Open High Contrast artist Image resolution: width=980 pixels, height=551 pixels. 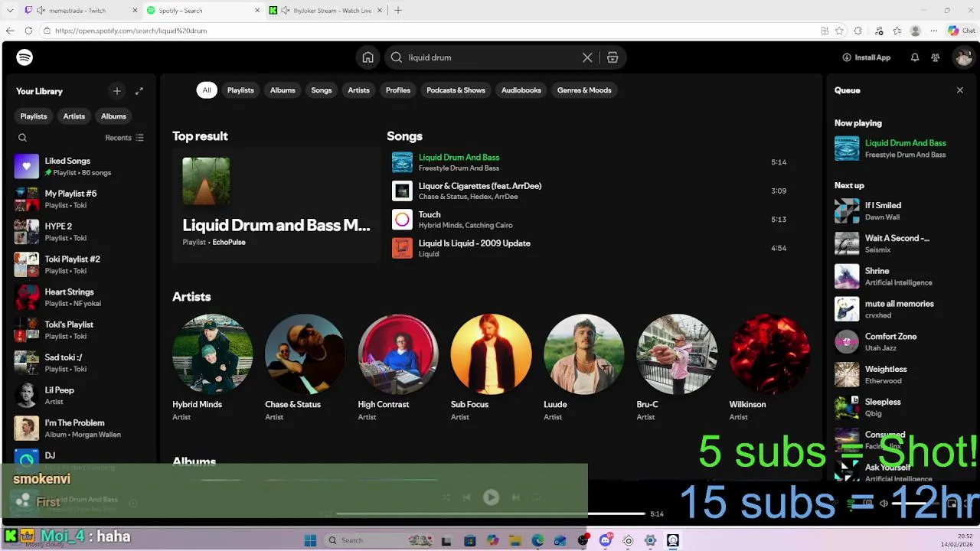[x=398, y=367]
